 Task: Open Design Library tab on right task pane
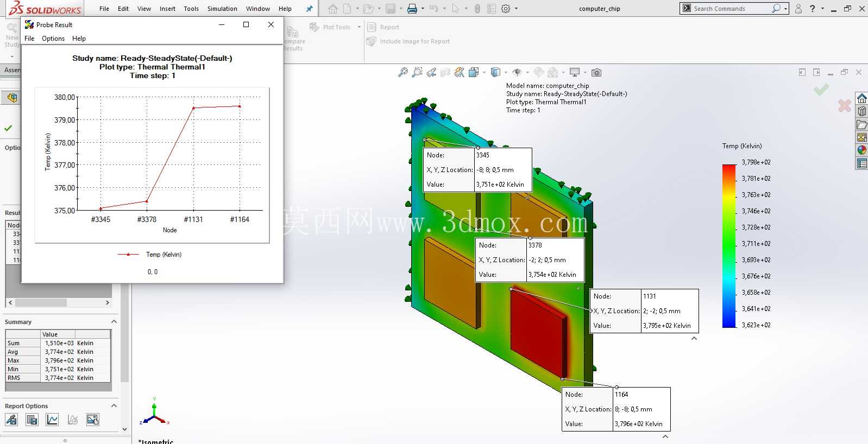tap(862, 111)
